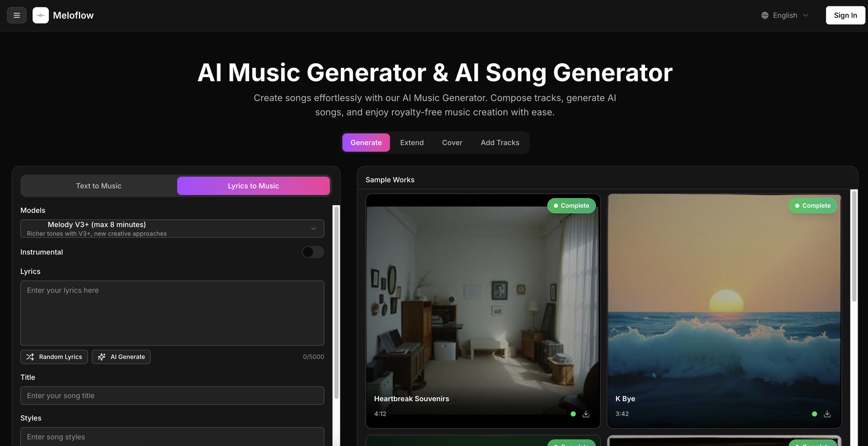868x446 pixels.
Task: Click the shuffle icon in Random Lyrics
Action: point(30,357)
